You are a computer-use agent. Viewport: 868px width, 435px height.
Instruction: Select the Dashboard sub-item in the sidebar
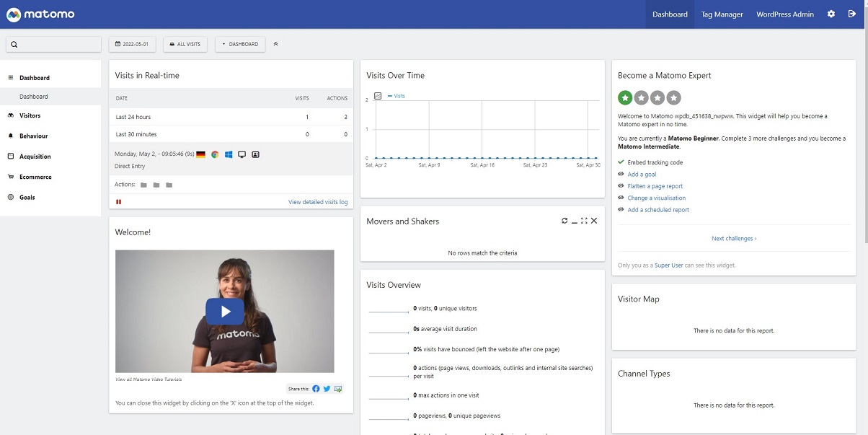tap(34, 97)
